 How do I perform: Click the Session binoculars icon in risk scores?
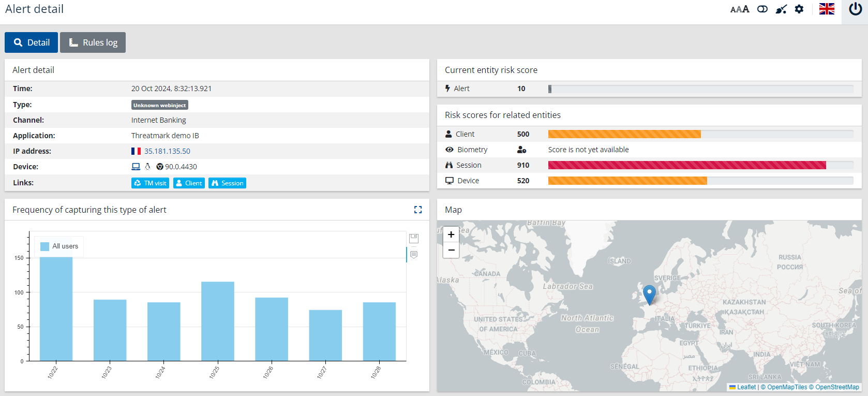pos(448,165)
